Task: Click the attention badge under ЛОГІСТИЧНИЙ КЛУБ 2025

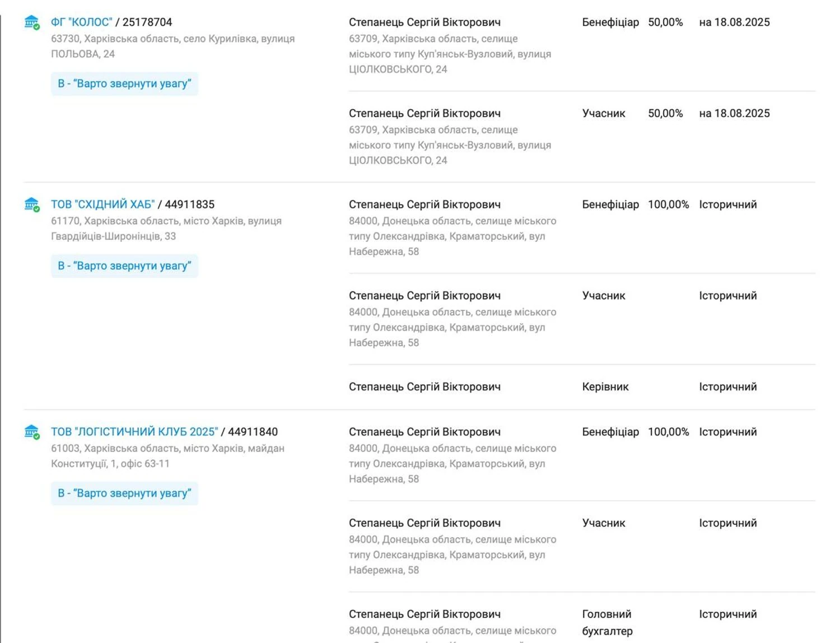Action: [124, 493]
